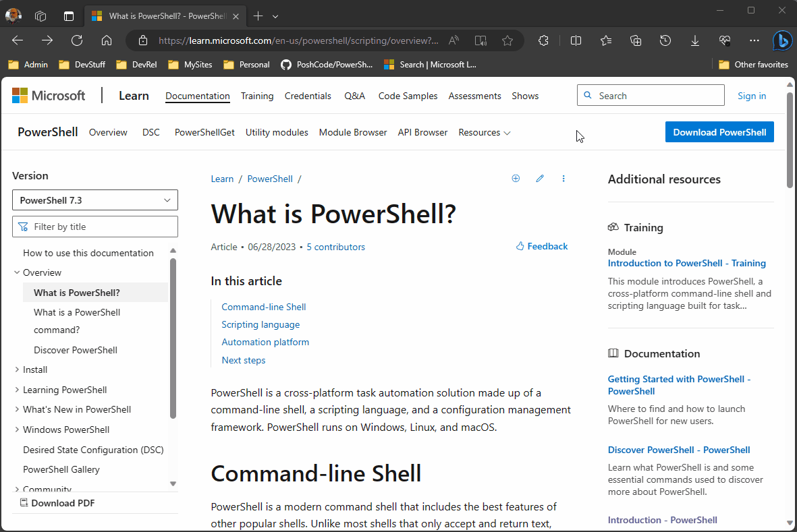
Task: Open the Training tab in Learn navigation
Action: (x=257, y=96)
